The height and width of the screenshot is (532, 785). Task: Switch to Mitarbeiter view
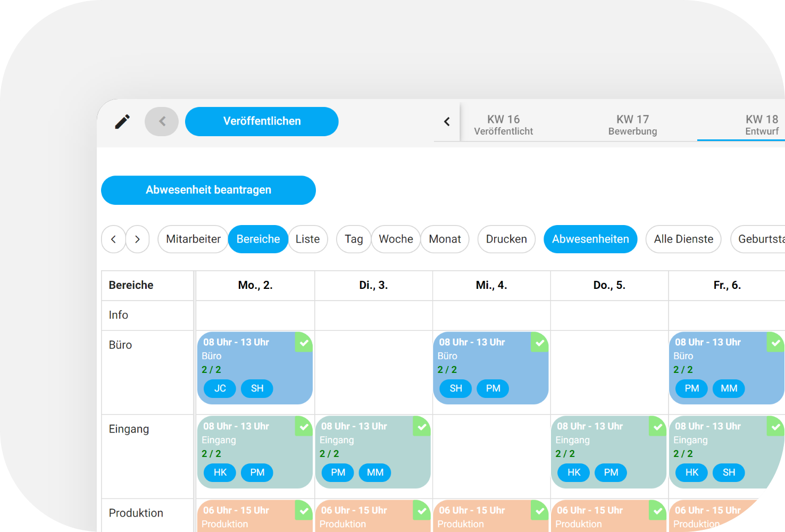click(x=193, y=239)
